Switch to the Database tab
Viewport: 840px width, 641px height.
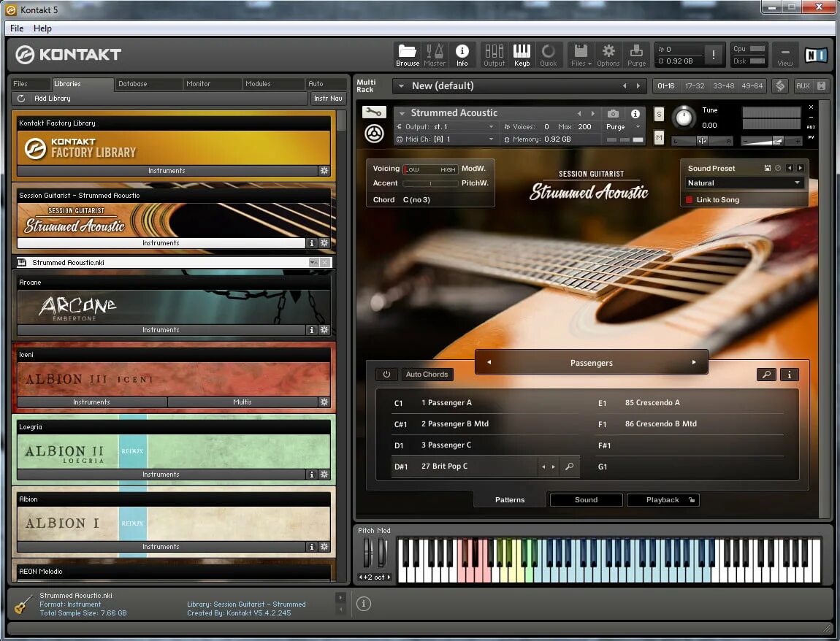coord(132,83)
